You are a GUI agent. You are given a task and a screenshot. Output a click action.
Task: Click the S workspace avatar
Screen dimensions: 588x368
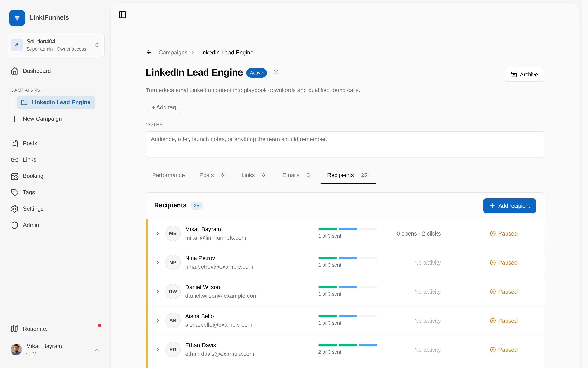pyautogui.click(x=17, y=45)
